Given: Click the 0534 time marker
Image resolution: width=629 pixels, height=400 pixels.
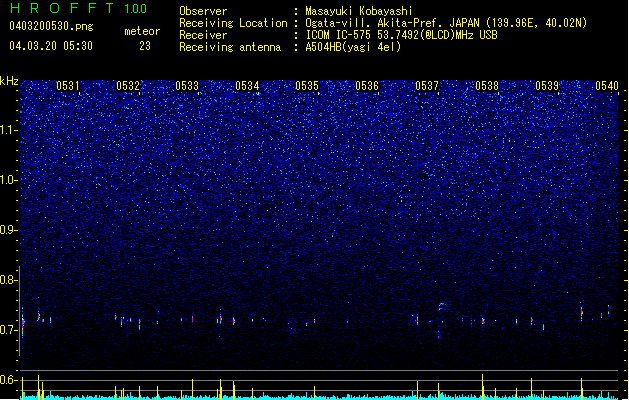Looking at the screenshot, I should pos(247,86).
